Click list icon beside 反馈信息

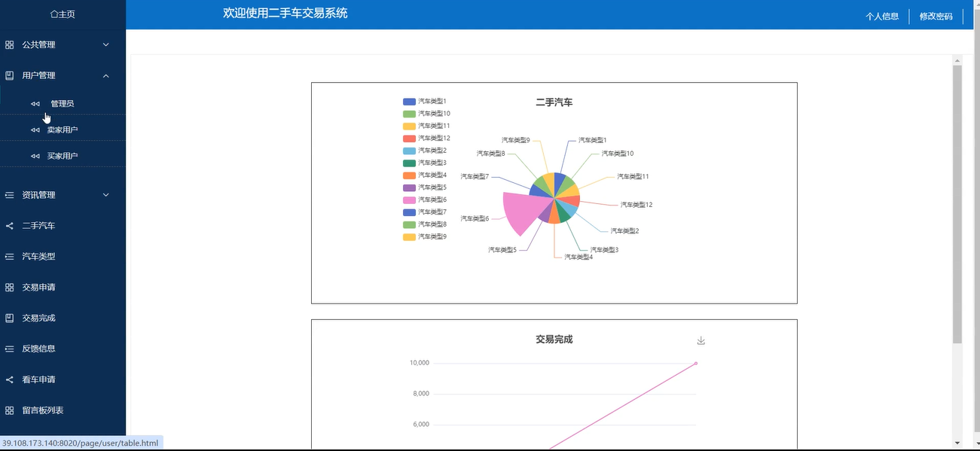pyautogui.click(x=10, y=349)
